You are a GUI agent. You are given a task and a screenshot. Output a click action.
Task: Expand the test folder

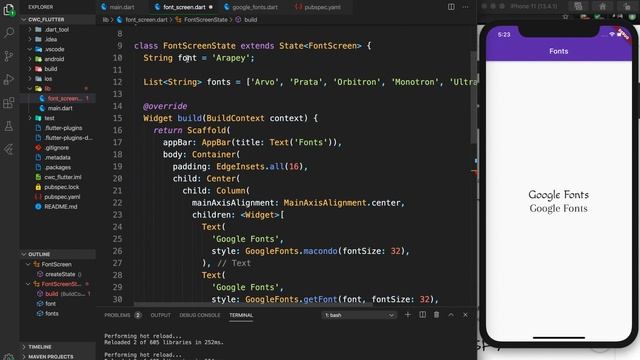[58, 118]
